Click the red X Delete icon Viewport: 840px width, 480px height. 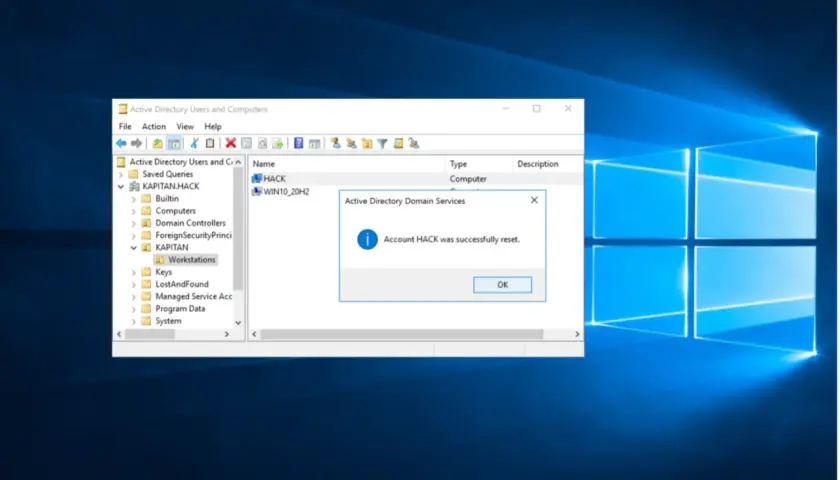(231, 143)
